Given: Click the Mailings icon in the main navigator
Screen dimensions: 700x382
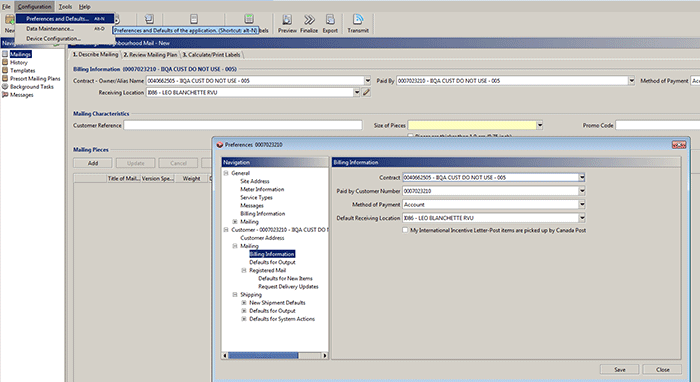Looking at the screenshot, I should (x=5, y=54).
